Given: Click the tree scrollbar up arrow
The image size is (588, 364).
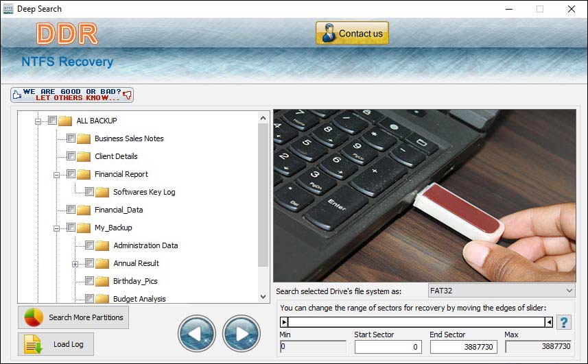Looking at the screenshot, I should (x=263, y=118).
